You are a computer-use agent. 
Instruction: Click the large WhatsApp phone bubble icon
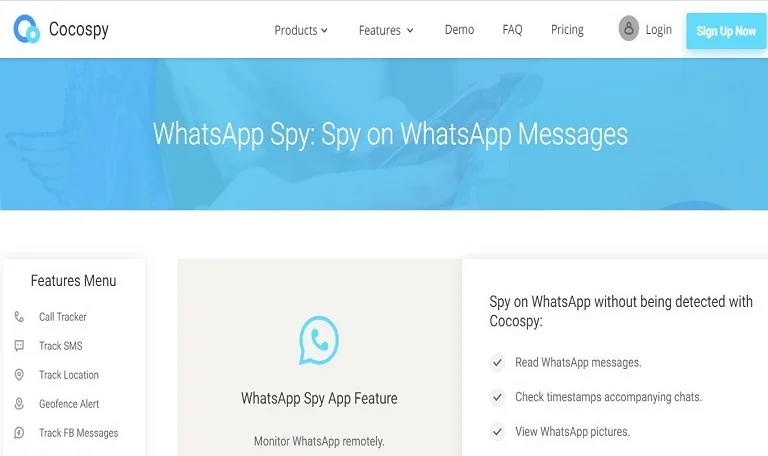pyautogui.click(x=319, y=340)
